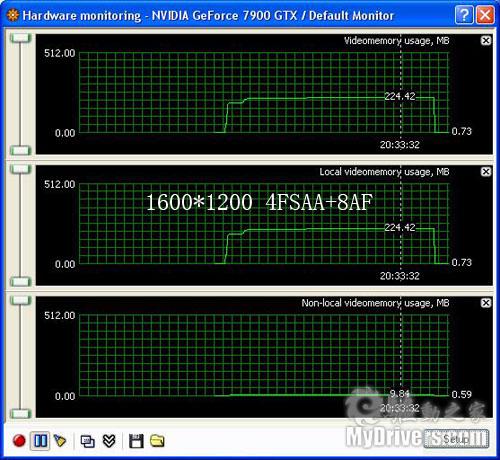Click lower slider handle of Non-local videomemory graph
This screenshot has width=500, height=460.
20,414
